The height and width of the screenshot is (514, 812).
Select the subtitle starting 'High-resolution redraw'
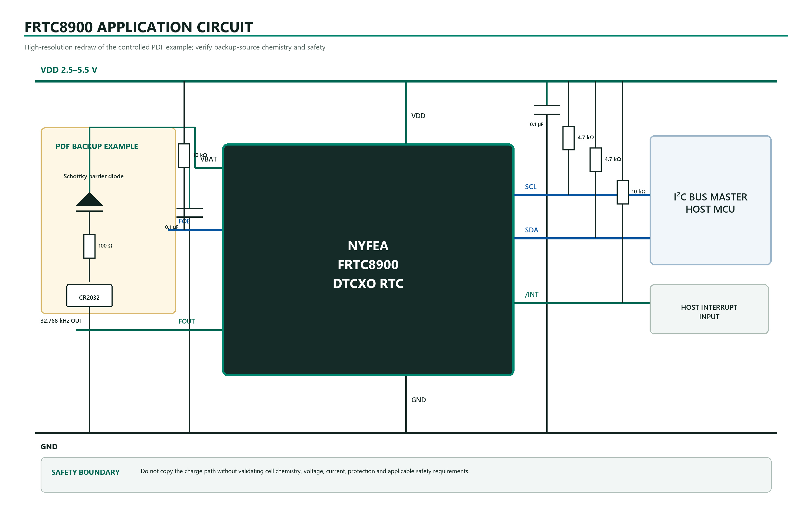coord(175,47)
